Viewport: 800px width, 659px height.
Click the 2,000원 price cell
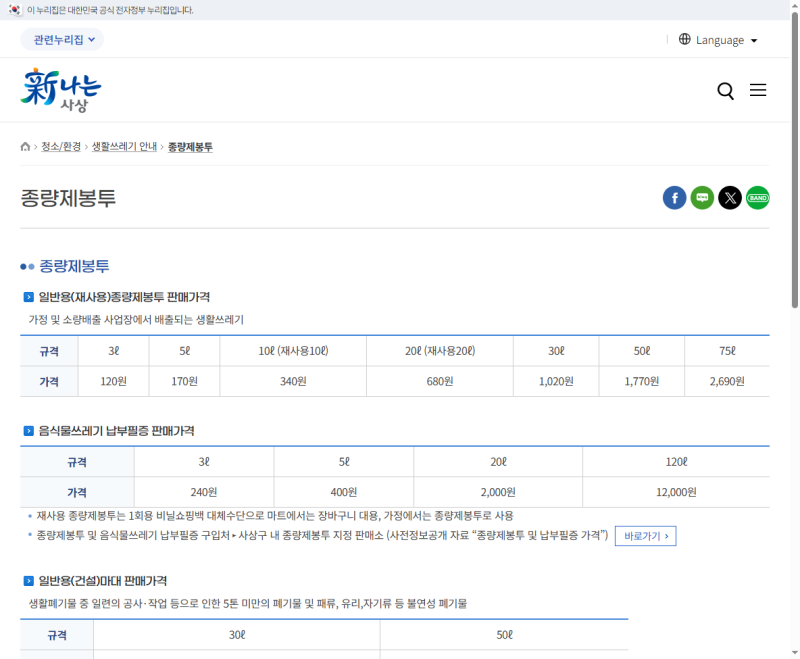tap(498, 492)
